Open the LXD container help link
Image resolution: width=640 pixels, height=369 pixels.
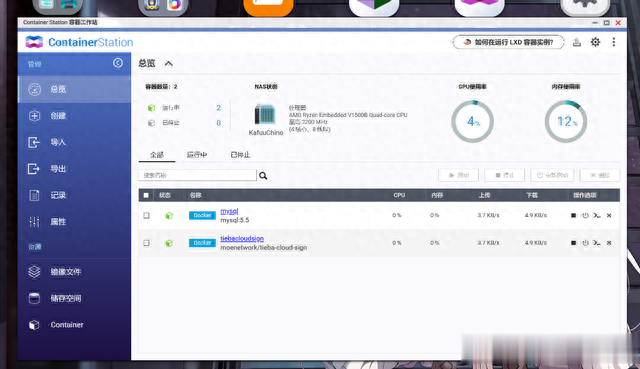click(509, 42)
